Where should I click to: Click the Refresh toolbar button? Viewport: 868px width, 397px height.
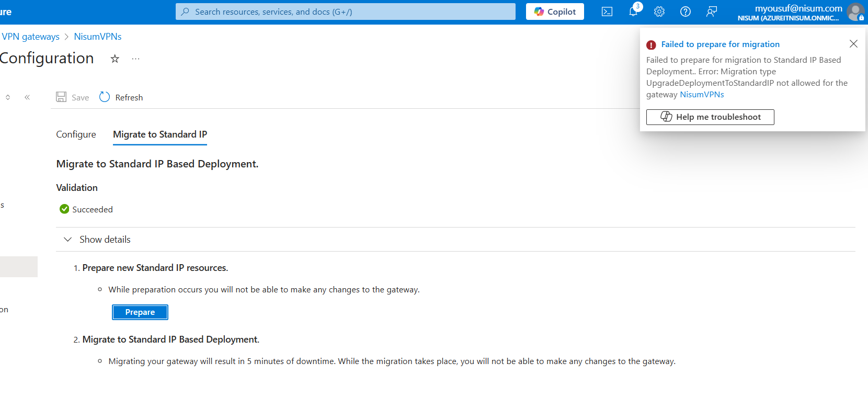[121, 97]
